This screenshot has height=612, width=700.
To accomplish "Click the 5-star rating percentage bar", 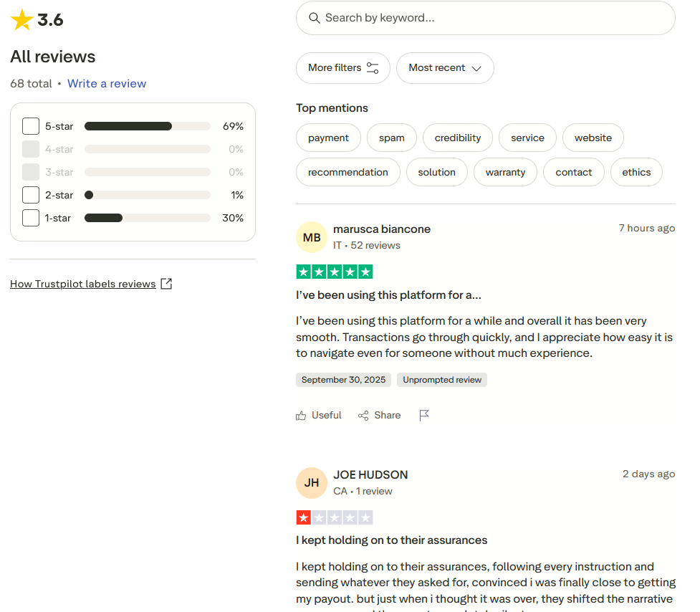I will pos(147,126).
